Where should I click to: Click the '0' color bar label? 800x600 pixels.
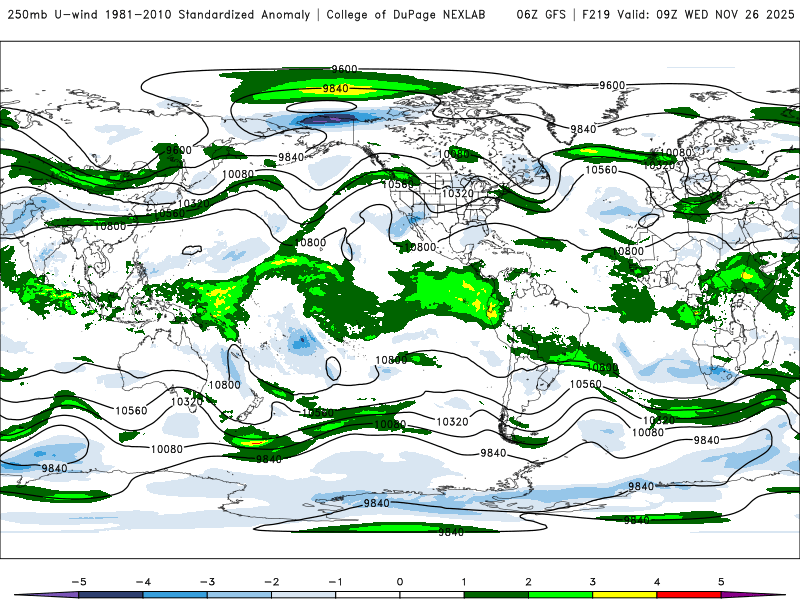400,582
